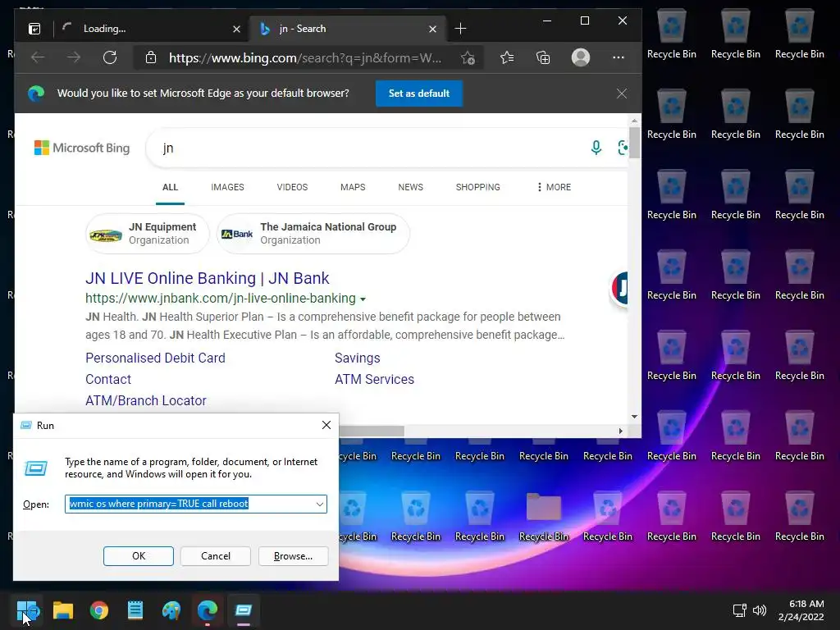Open the tab actions menu icon in Edge
The image size is (840, 630).
(x=34, y=29)
